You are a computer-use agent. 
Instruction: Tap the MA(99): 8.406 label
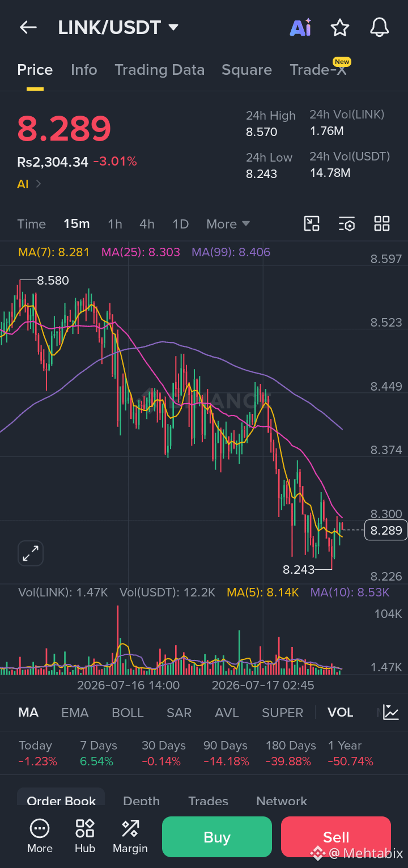pyautogui.click(x=231, y=252)
